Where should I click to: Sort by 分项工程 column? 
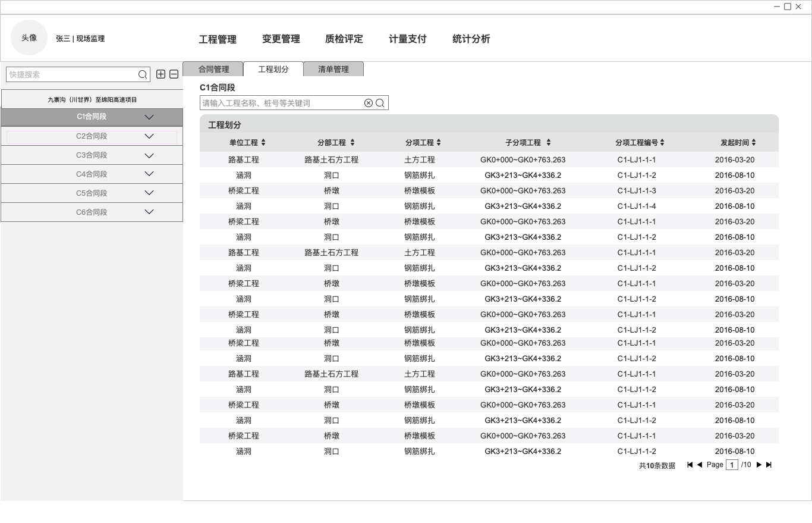coord(439,142)
